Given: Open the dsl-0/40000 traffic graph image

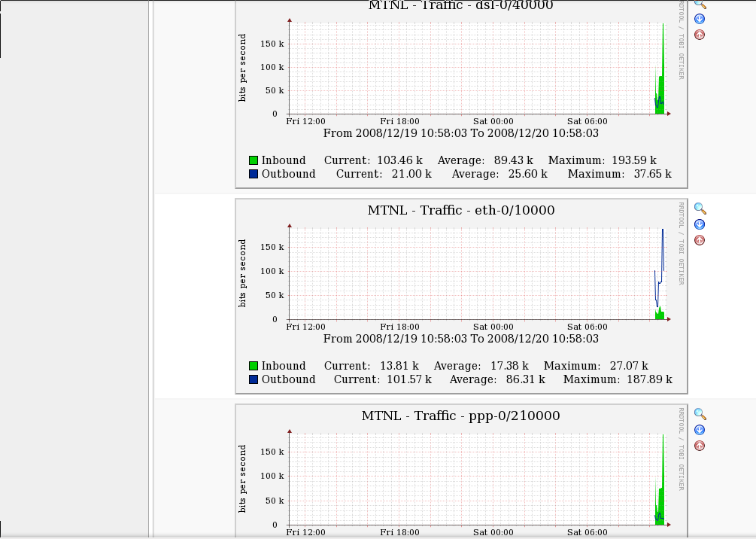Looking at the screenshot, I should 461,94.
